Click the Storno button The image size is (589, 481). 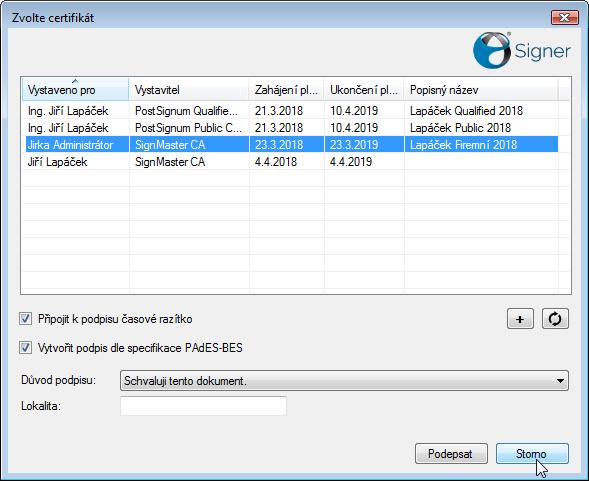pyautogui.click(x=532, y=454)
